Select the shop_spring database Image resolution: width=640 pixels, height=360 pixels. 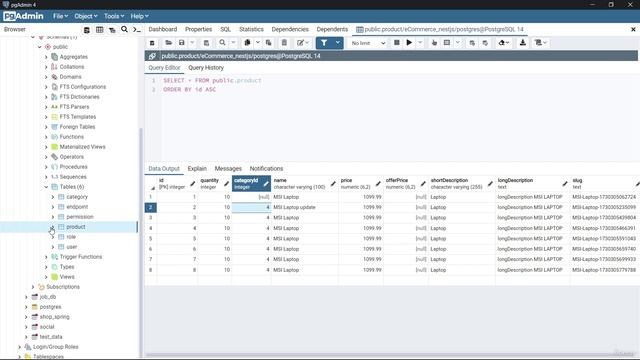click(x=54, y=317)
